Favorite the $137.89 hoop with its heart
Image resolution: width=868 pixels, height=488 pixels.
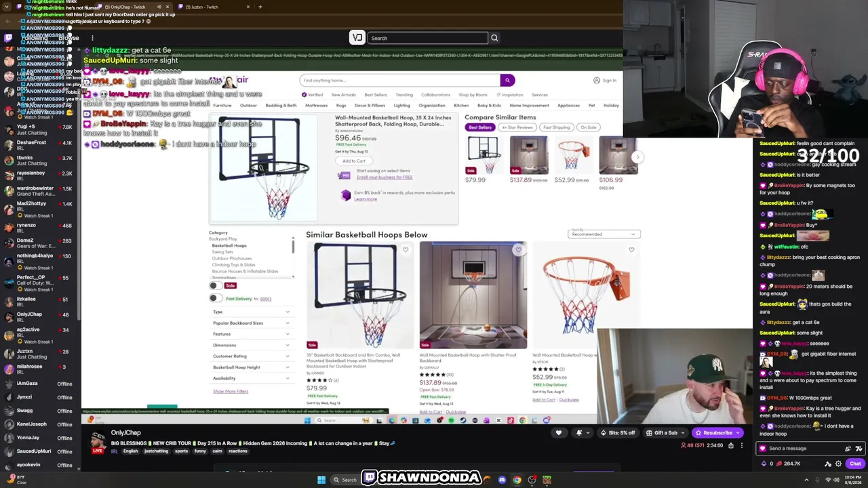coord(518,249)
